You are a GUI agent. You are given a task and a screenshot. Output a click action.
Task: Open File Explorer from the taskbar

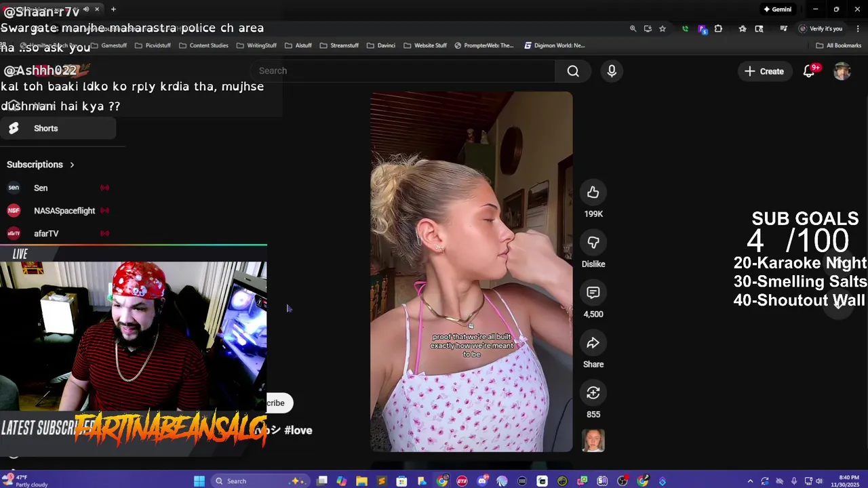coord(361,481)
